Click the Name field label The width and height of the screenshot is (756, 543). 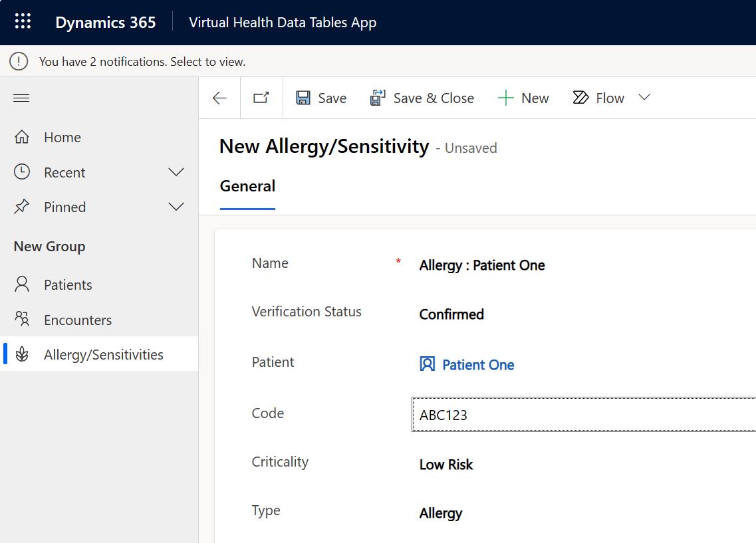(x=270, y=263)
